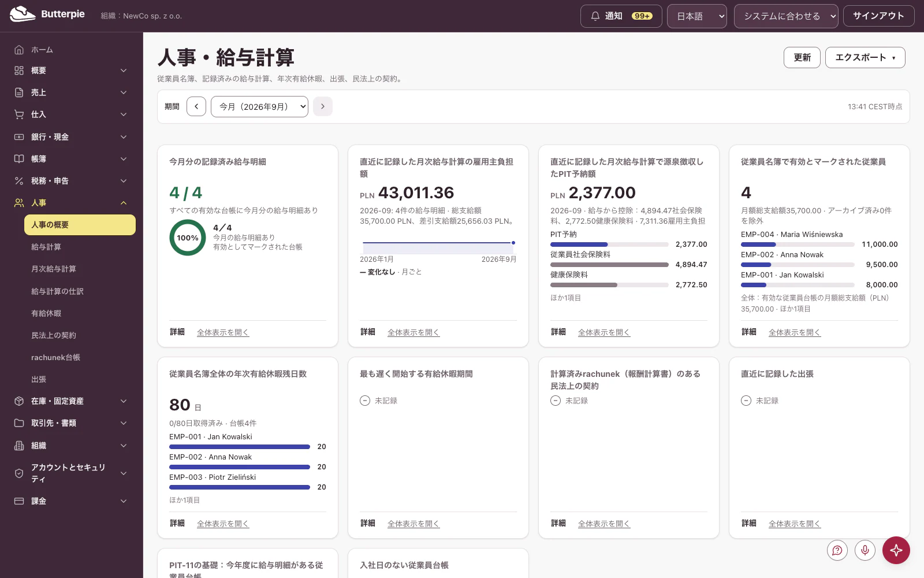924x578 pixels.
Task: Open the chat help floating icon
Action: pos(837,550)
